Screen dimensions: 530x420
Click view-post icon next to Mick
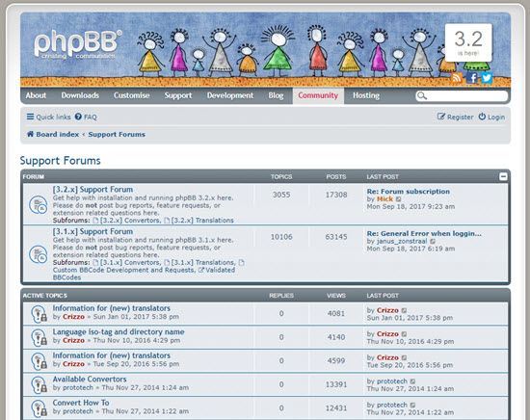click(399, 199)
